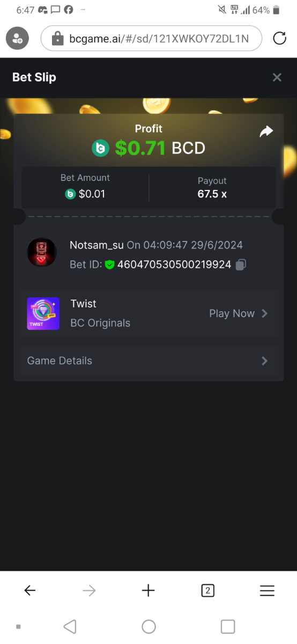
Task: Open the browser hamburger menu
Action: pyautogui.click(x=267, y=591)
